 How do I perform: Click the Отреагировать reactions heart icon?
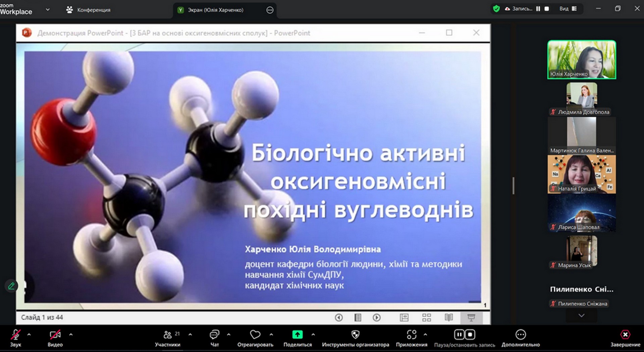[x=255, y=335]
